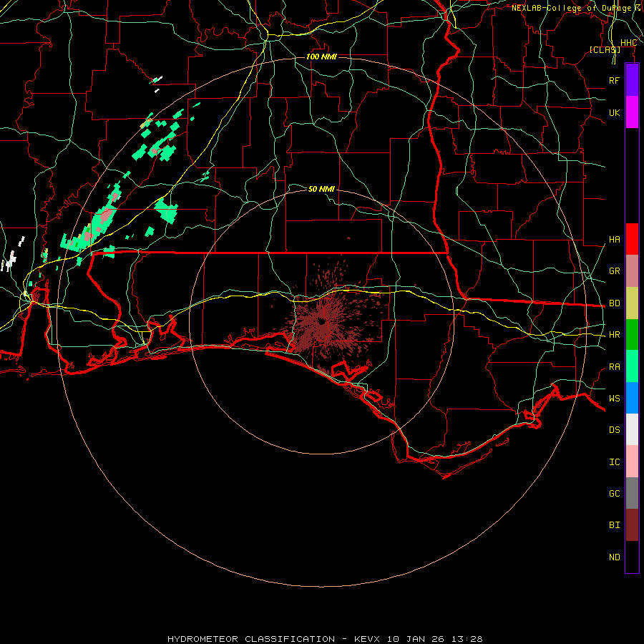This screenshot has width=644, height=644.
Task: Click the BD big drops swatch
Action: 632,303
